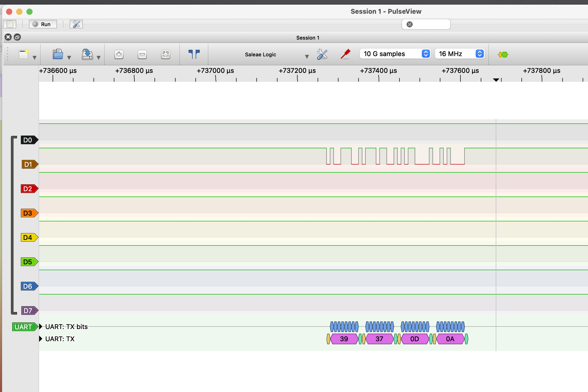The height and width of the screenshot is (392, 588).
Task: Open the 10 G samples dropdown
Action: coord(395,54)
